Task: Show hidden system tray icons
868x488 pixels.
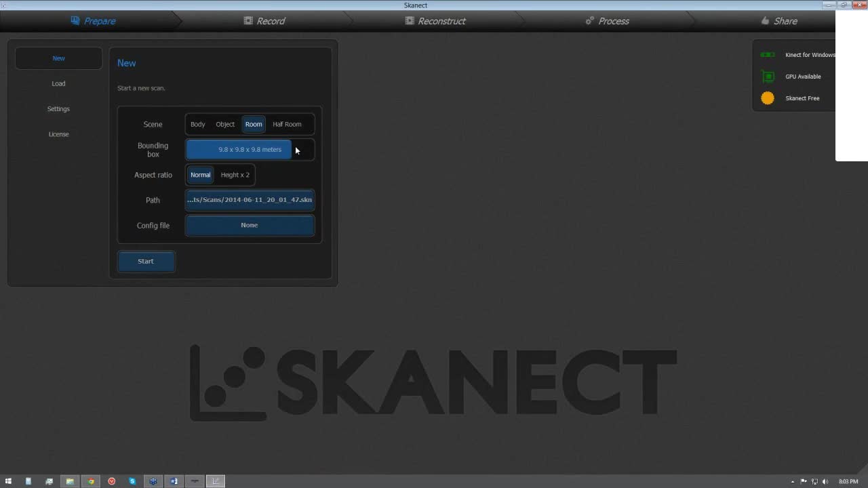Action: point(793,482)
